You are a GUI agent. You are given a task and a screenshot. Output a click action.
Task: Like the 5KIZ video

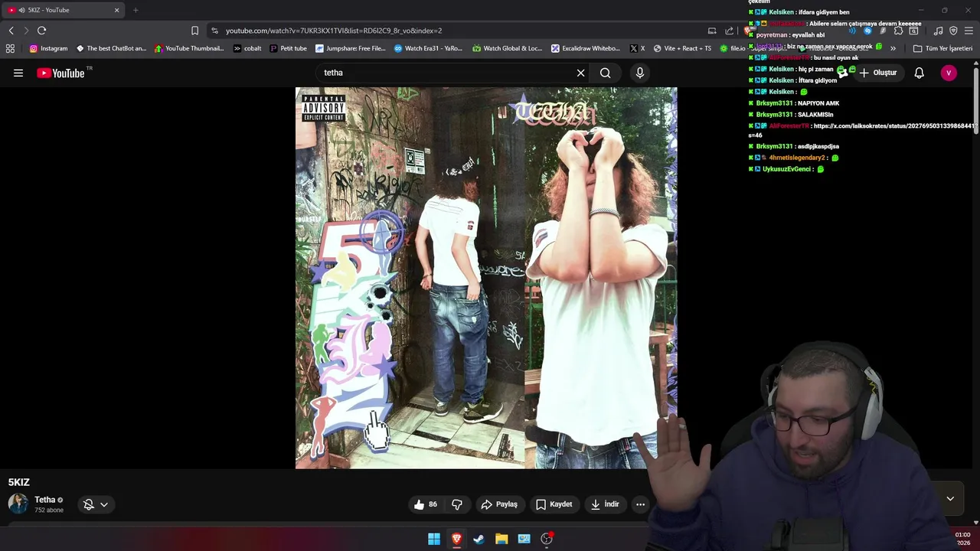426,504
